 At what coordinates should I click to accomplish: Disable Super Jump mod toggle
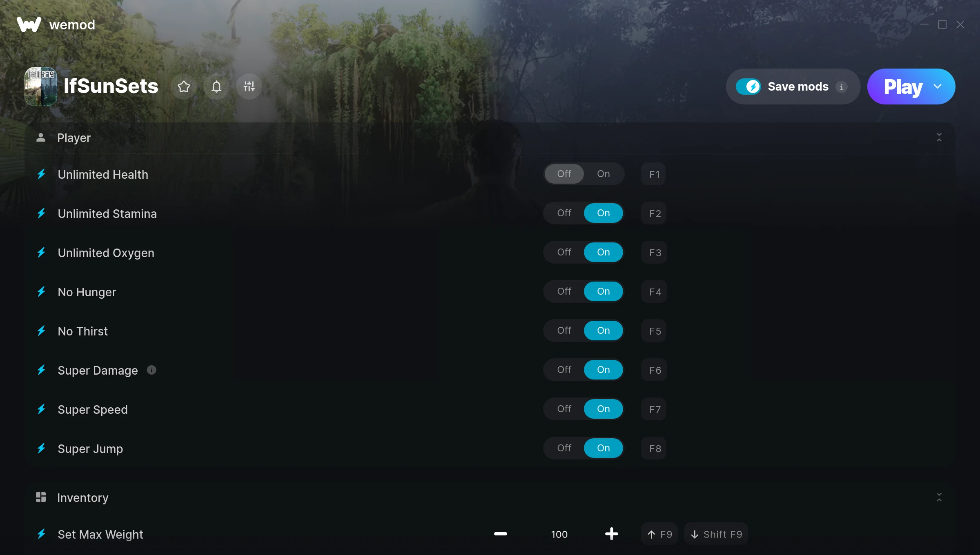(564, 448)
